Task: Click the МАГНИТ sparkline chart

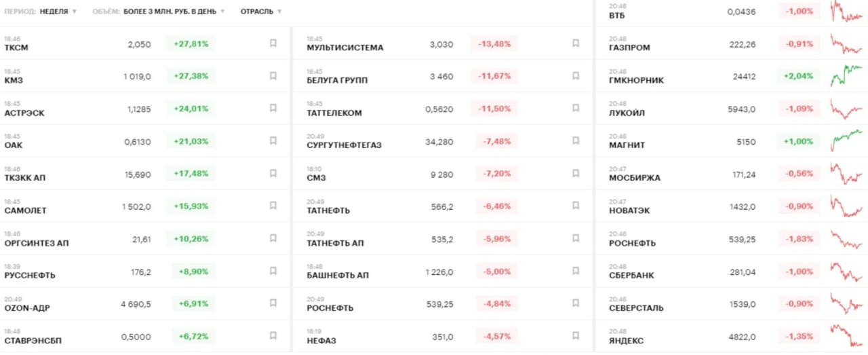Action: click(847, 141)
